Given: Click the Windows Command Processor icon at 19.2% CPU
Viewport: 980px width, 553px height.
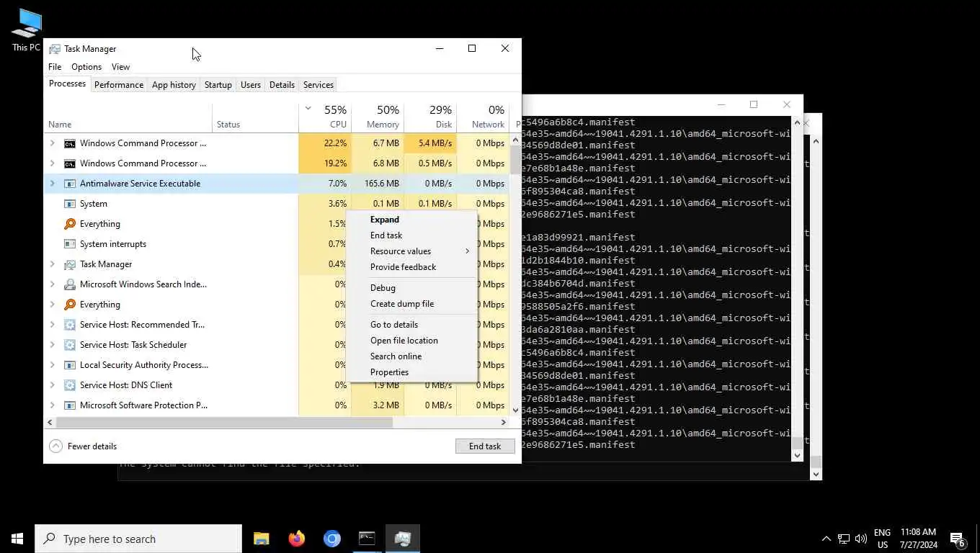Looking at the screenshot, I should (70, 163).
